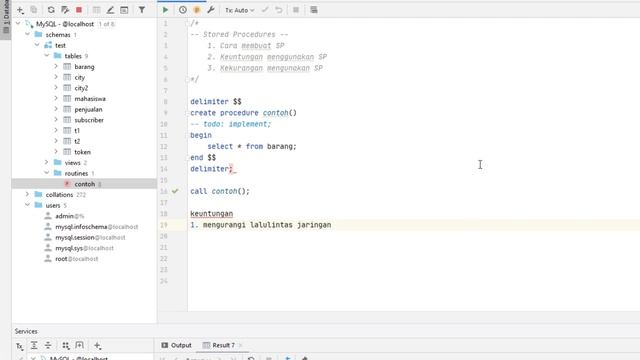This screenshot has height=360, width=640.
Task: Open query History clock icon
Action: (x=183, y=10)
